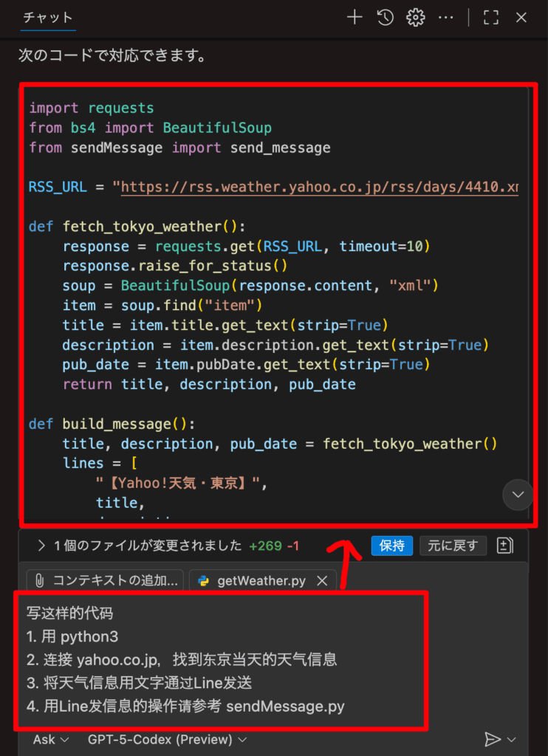The width and height of the screenshot is (548, 756).
Task: Click the 元に戻す button
Action: tap(453, 546)
